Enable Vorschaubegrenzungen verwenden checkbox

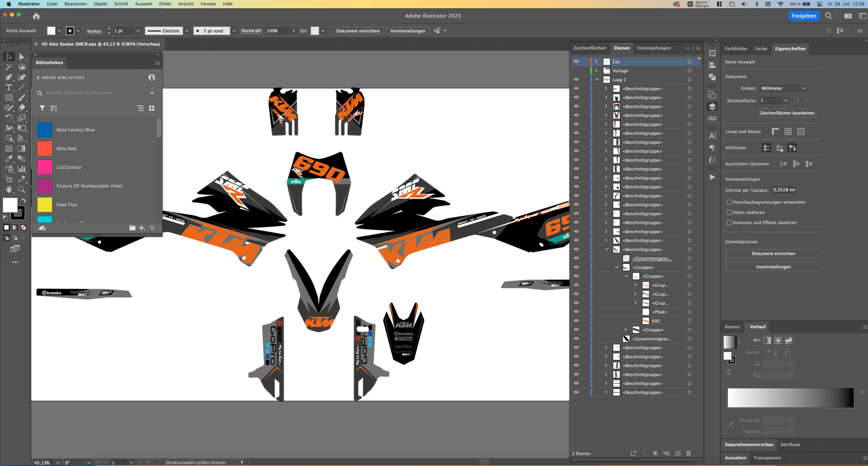coord(729,202)
